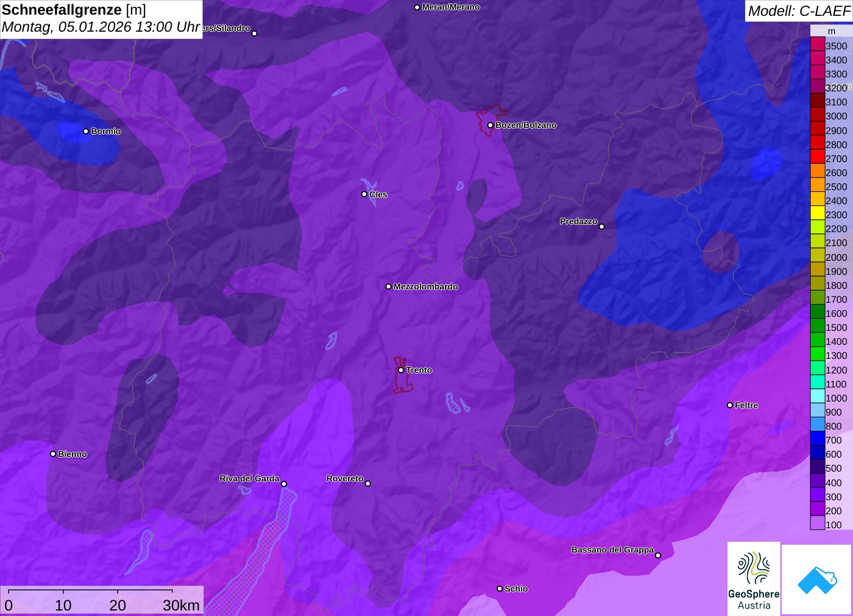This screenshot has width=853, height=616.
Task: Click the "m" unit header of the legend
Action: pyautogui.click(x=832, y=31)
